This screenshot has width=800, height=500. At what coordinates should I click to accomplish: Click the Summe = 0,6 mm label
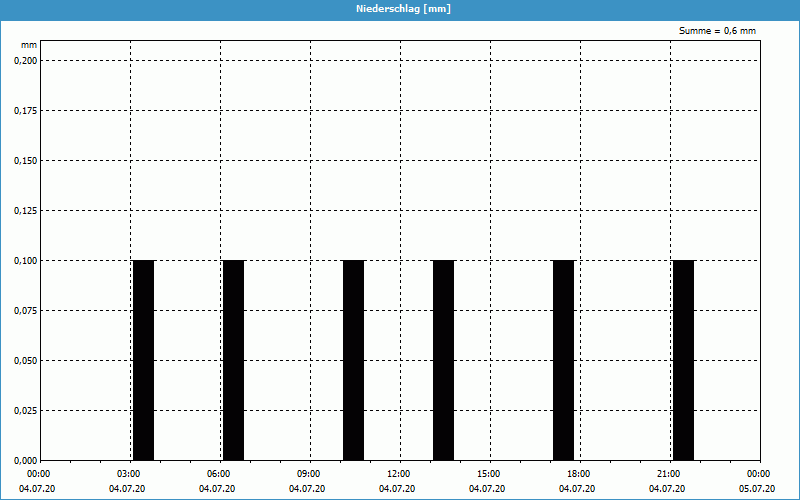[717, 31]
